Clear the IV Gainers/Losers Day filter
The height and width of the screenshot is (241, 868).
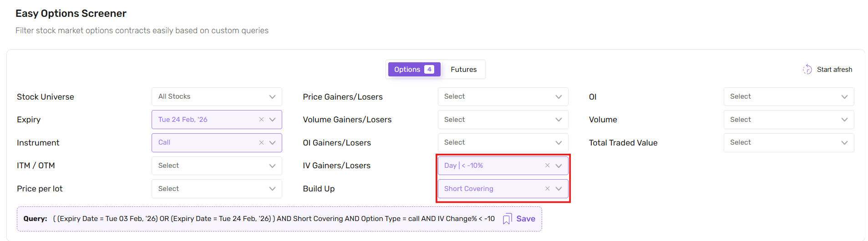tap(547, 166)
